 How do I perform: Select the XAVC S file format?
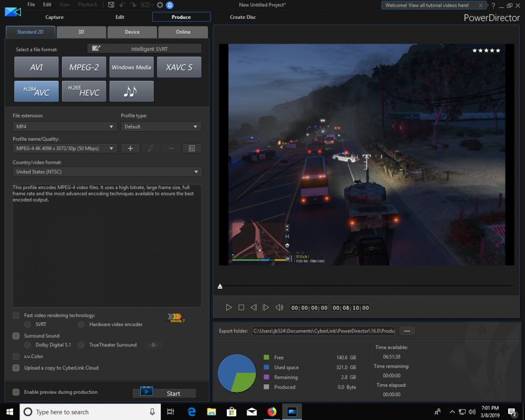[179, 67]
